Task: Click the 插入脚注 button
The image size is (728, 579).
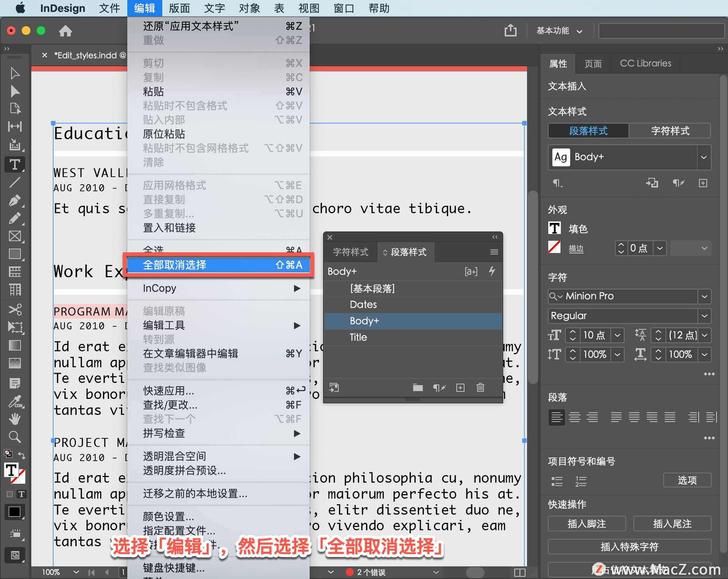Action: click(587, 524)
